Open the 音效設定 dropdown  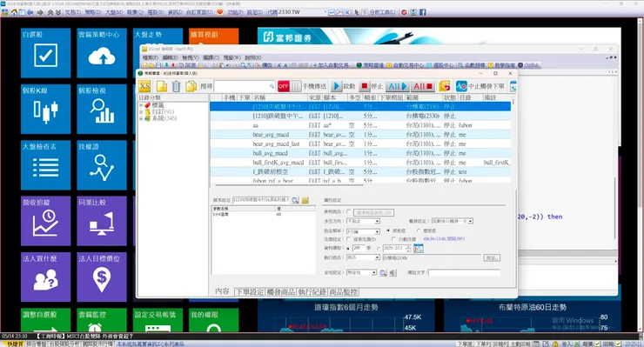(x=361, y=273)
